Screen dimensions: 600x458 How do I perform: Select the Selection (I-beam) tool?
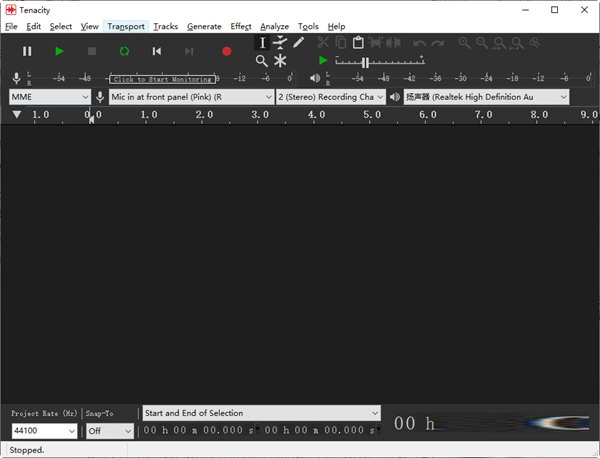[x=262, y=43]
